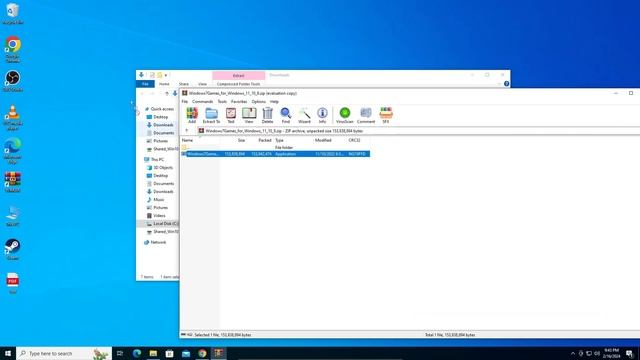This screenshot has width=640, height=360.
Task: Click the View toolbar icon in WinRAR
Action: pyautogui.click(x=249, y=115)
